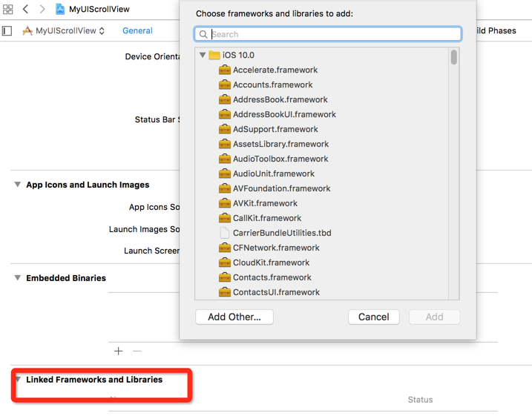This screenshot has height=419, width=532.
Task: Select the iOS 10.0 folder icon
Action: click(x=214, y=55)
